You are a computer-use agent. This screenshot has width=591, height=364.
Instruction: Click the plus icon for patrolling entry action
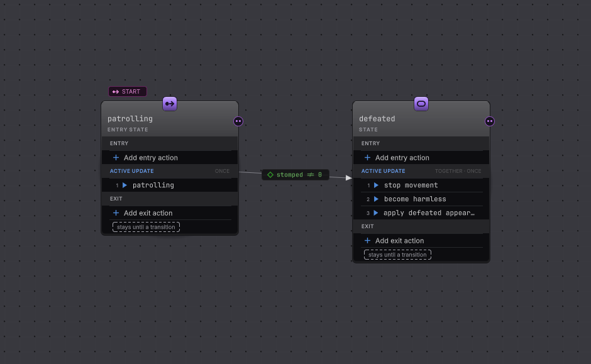[116, 158]
